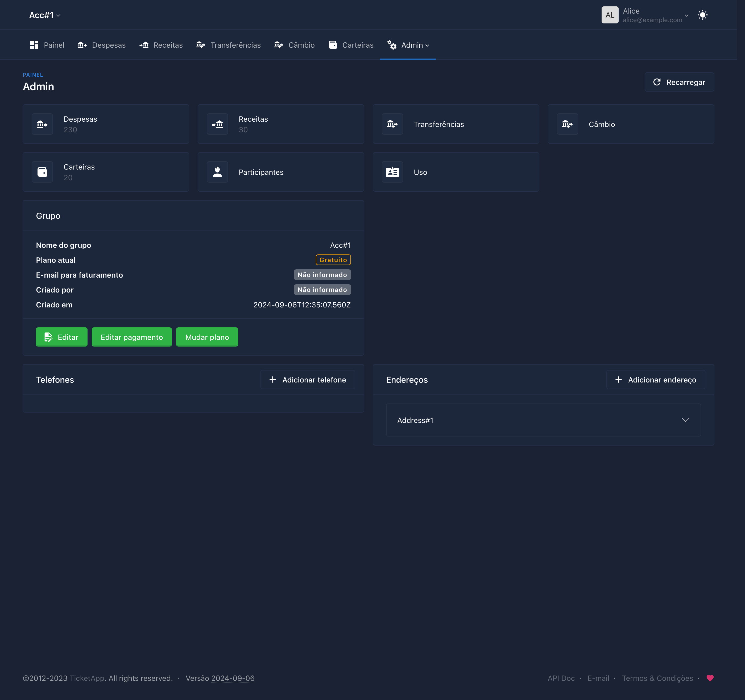Click the Editar pagamento button
745x700 pixels.
point(131,337)
